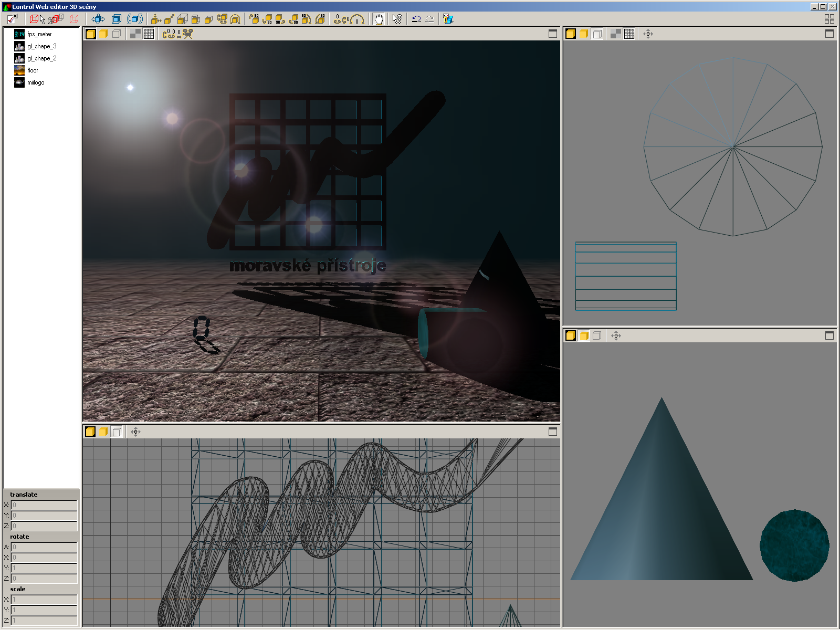The image size is (840, 630).
Task: Maximize the bottom-left wireframe viewport pane
Action: click(552, 432)
